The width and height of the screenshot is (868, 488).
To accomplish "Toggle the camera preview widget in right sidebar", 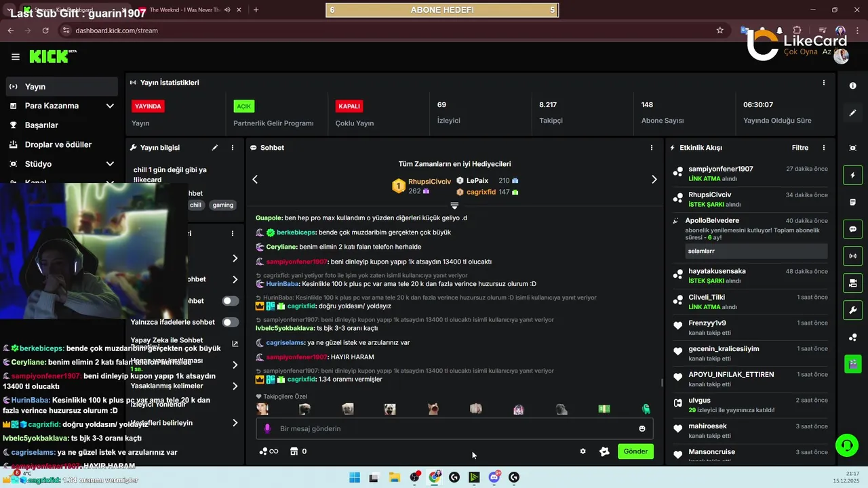I will 852,283.
